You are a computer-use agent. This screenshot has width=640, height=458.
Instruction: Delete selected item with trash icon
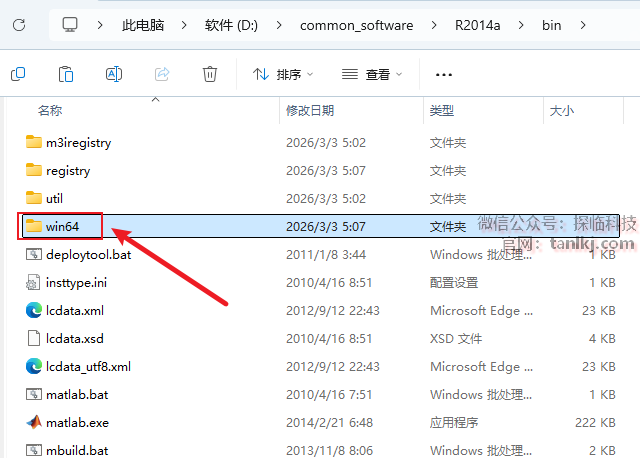click(210, 74)
